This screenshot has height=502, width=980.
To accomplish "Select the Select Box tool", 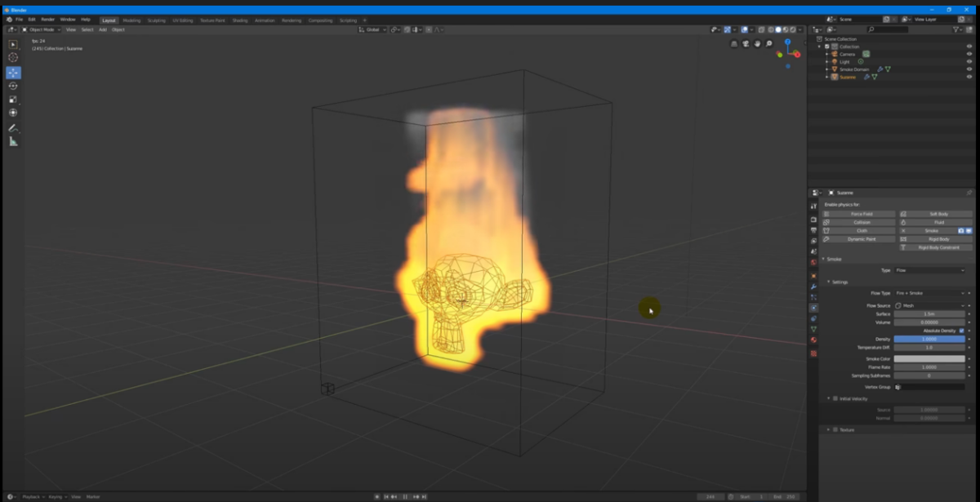I will [x=13, y=44].
